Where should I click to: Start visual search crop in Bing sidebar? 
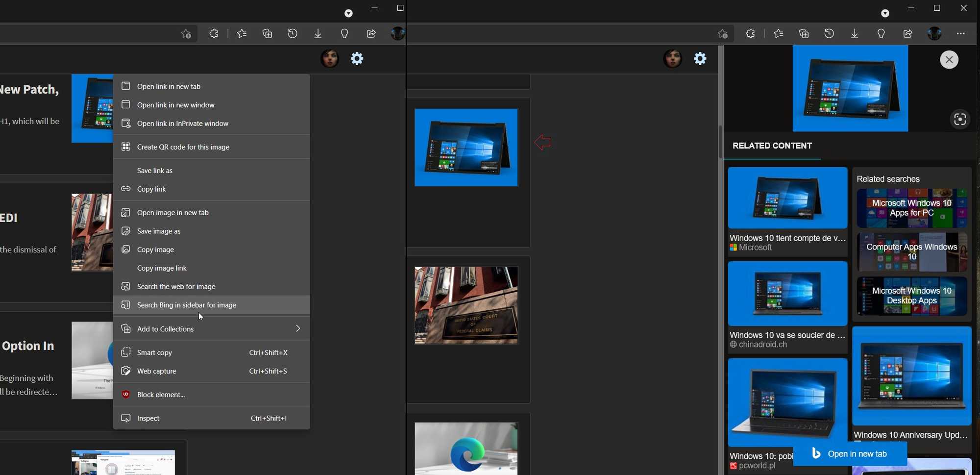[959, 119]
